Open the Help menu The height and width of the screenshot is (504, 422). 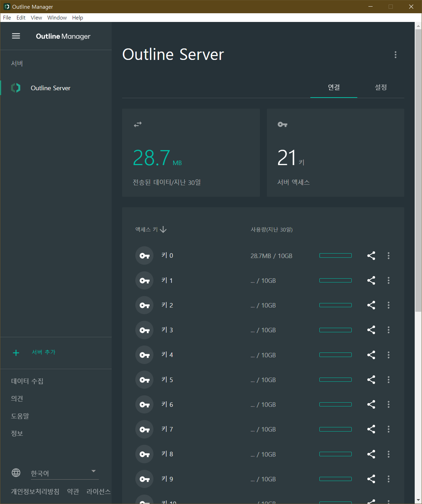(x=78, y=17)
